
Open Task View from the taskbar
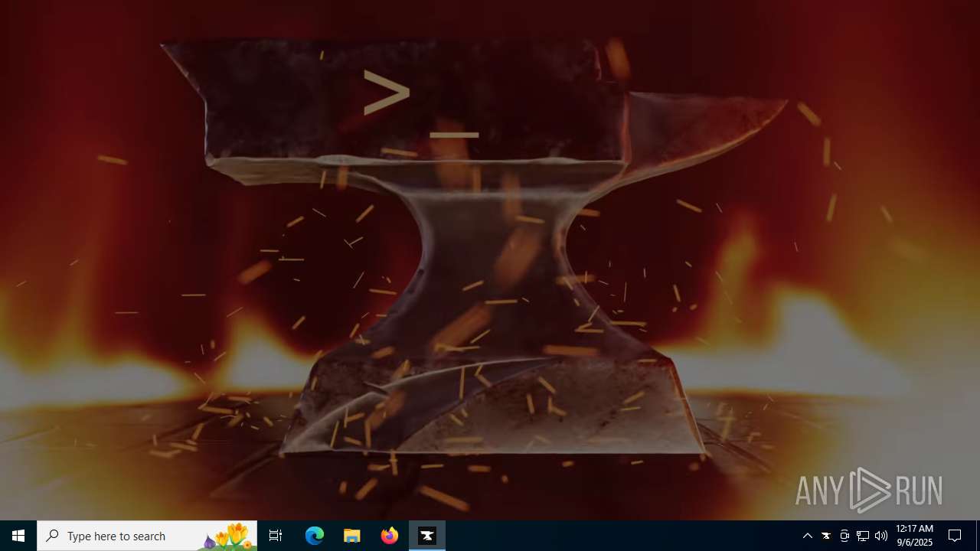click(x=276, y=536)
